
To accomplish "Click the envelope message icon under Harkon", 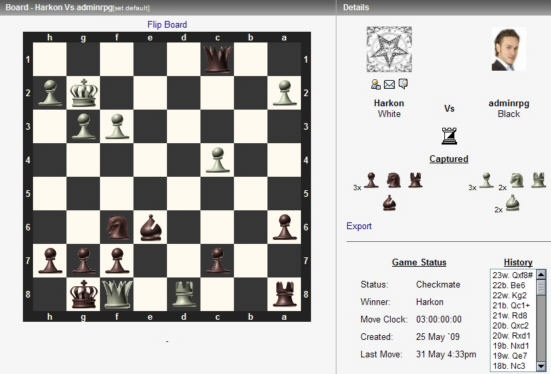I will point(389,84).
